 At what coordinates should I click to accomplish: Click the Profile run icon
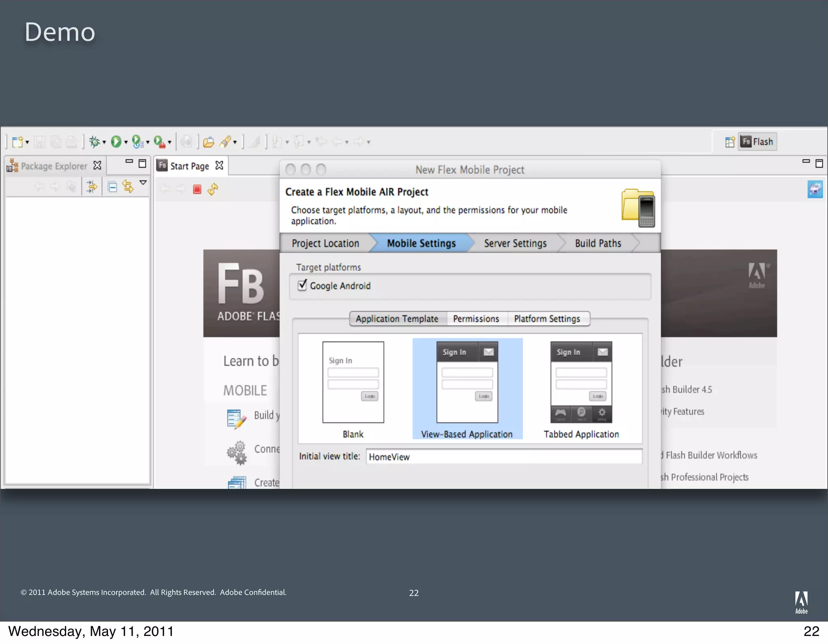pos(138,141)
